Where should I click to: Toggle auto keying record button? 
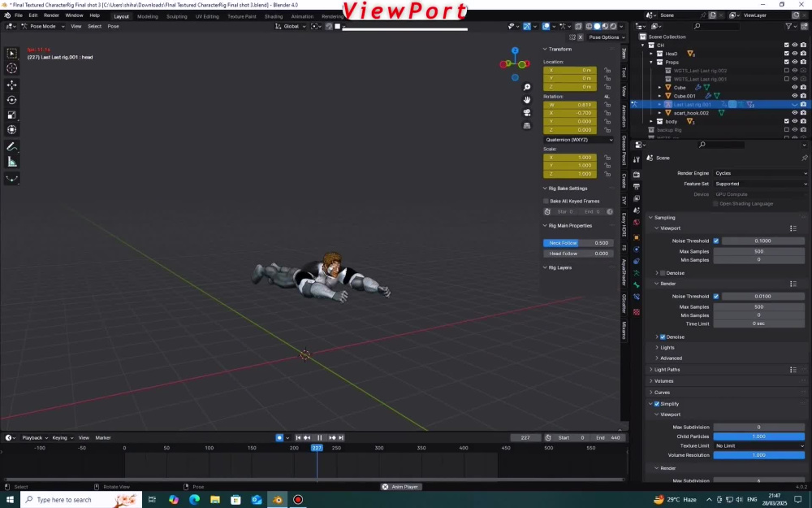pyautogui.click(x=279, y=438)
